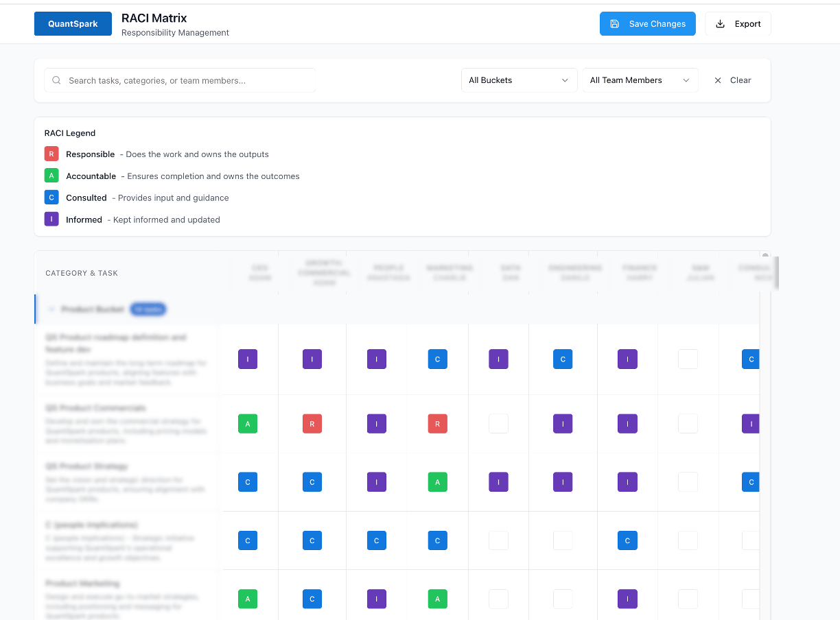
Task: Click the green Accountable legend badge
Action: pos(51,176)
